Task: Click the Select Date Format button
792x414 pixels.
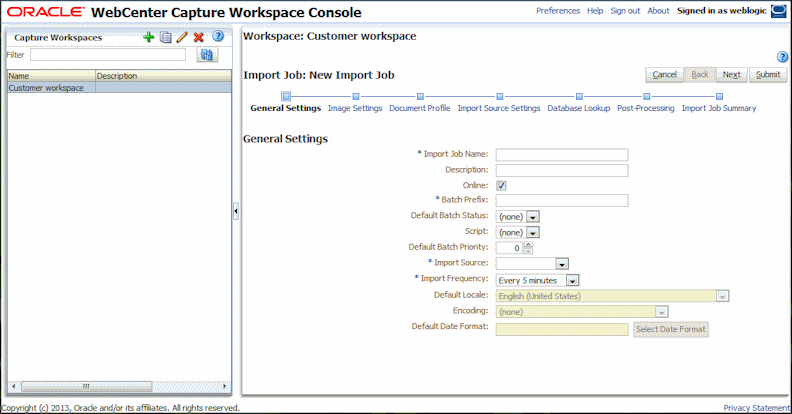Action: pos(671,329)
